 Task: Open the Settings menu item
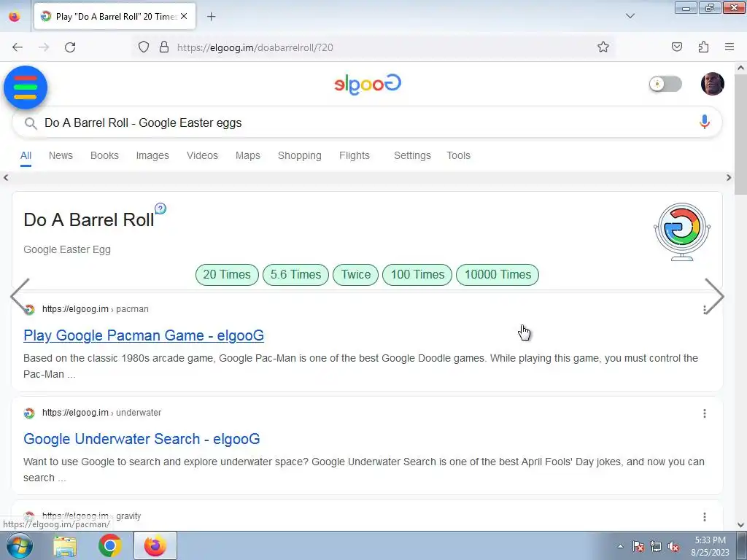tap(412, 156)
